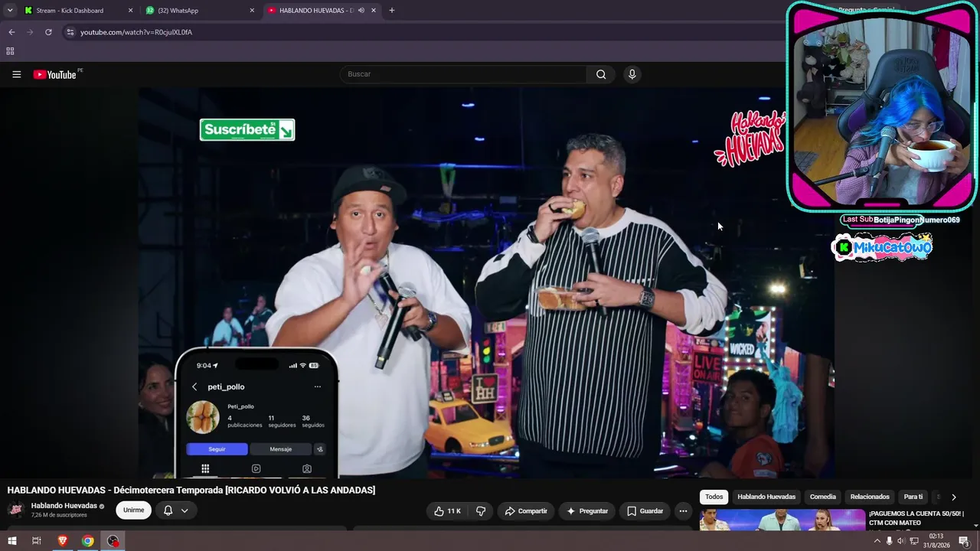Click the browser address bar URL
The height and width of the screenshot is (551, 980).
pos(136,32)
